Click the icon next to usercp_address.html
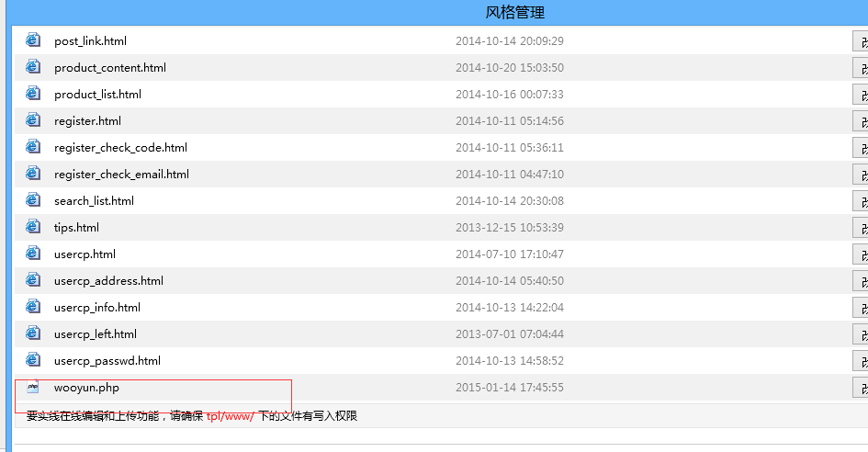 point(33,279)
